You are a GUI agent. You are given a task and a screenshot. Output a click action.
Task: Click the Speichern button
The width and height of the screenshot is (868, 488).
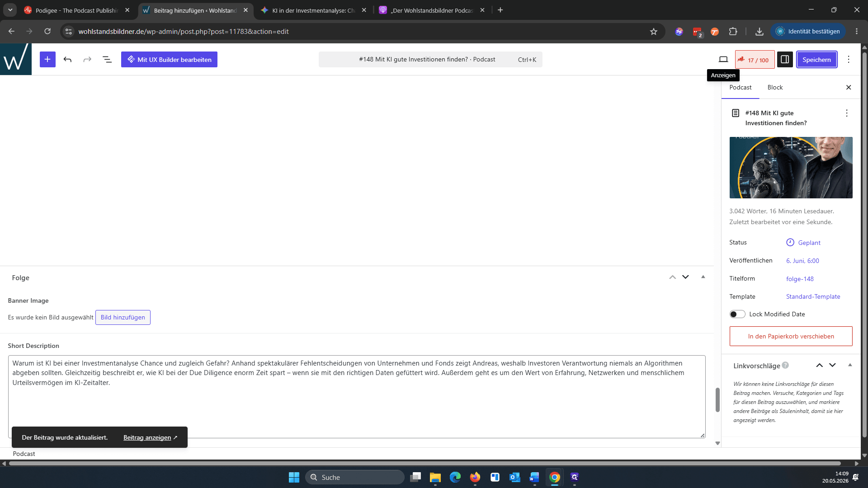click(816, 59)
